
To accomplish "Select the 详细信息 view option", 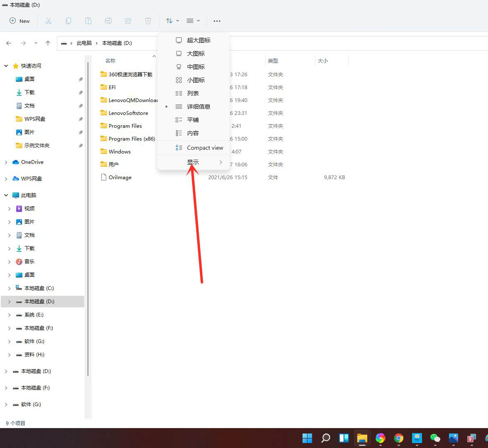I will click(198, 106).
